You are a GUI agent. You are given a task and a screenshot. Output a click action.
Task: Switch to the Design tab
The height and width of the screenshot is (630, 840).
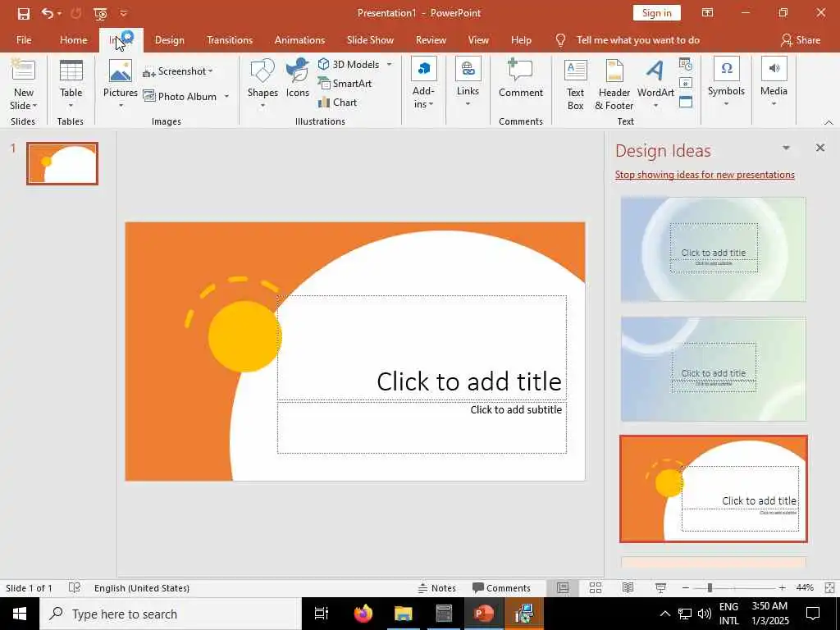coord(169,40)
